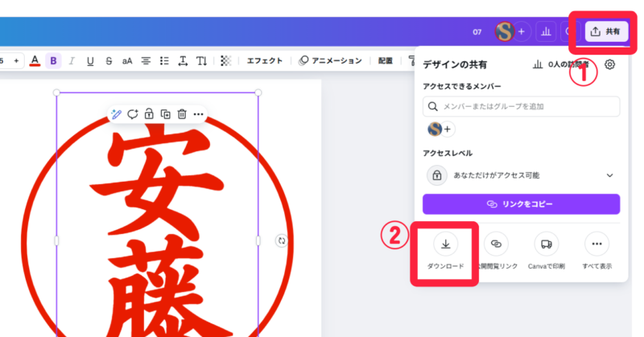Focus the メンバーまたはグループを追加 field
The image size is (644, 337).
pyautogui.click(x=521, y=106)
